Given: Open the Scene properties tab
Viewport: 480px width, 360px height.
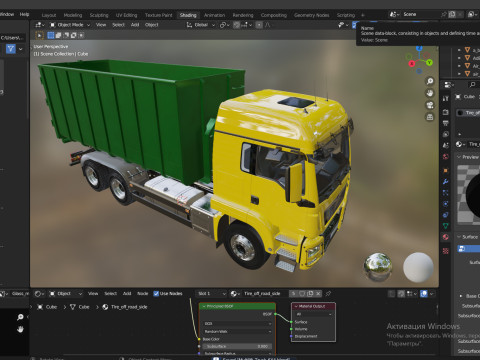Looking at the screenshot, I should tap(446, 145).
